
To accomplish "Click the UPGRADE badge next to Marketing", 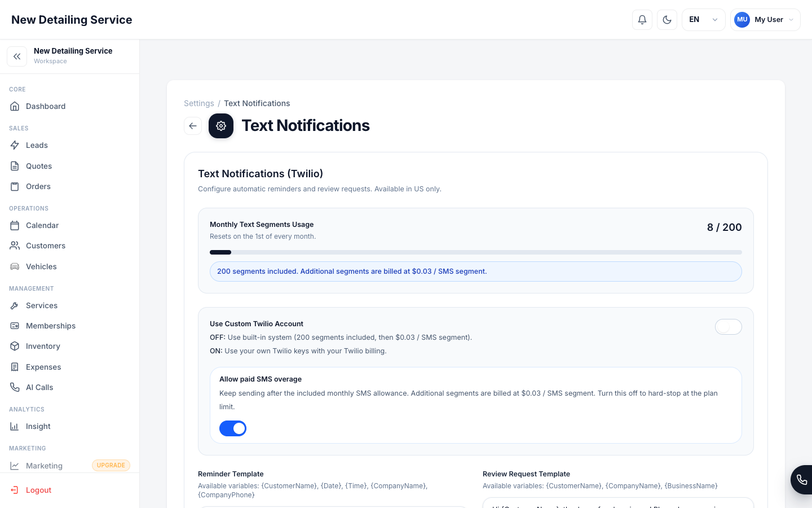I will point(111,465).
